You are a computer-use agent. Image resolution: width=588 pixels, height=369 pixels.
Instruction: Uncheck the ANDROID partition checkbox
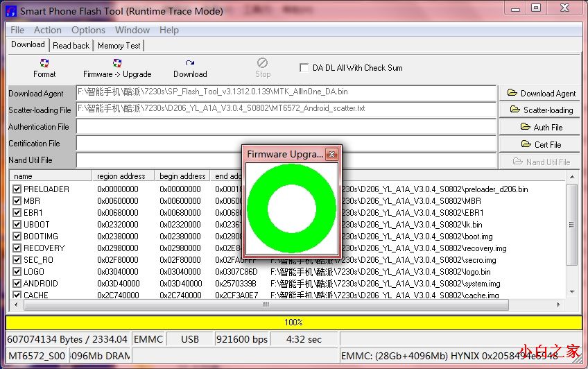(x=17, y=283)
